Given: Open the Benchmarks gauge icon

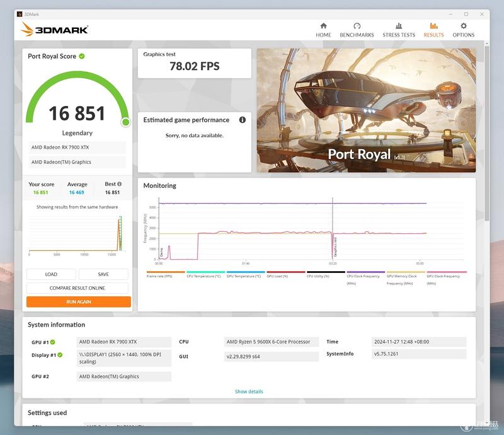Looking at the screenshot, I should click(357, 26).
